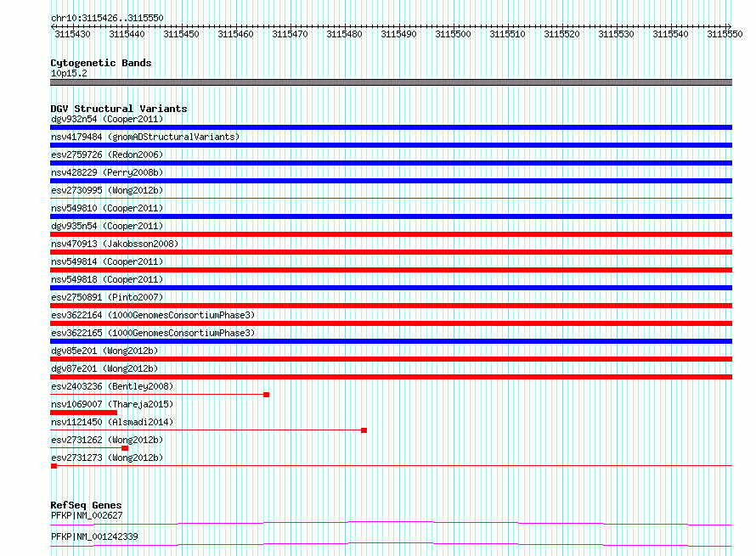
Task: Select the blue bar under nsv549818
Action: [391, 288]
